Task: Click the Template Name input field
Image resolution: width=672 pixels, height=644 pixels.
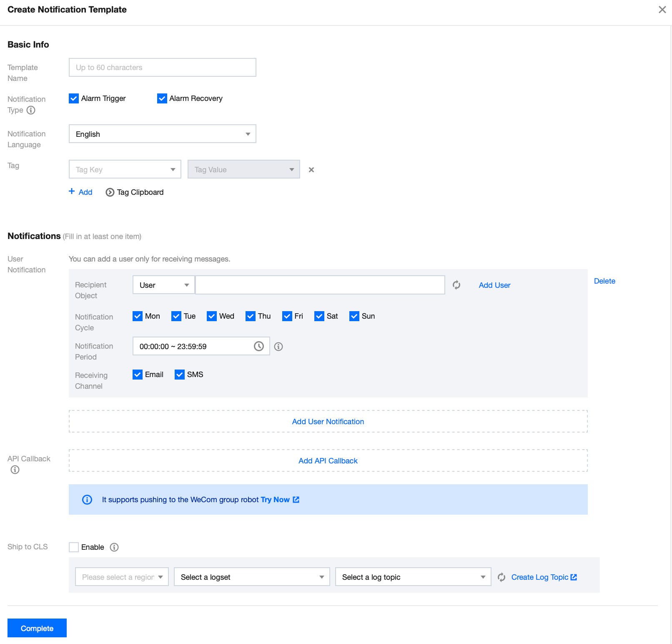Action: point(162,68)
